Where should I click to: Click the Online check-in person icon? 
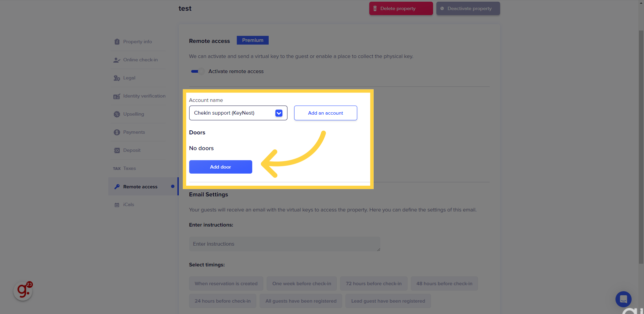117,60
